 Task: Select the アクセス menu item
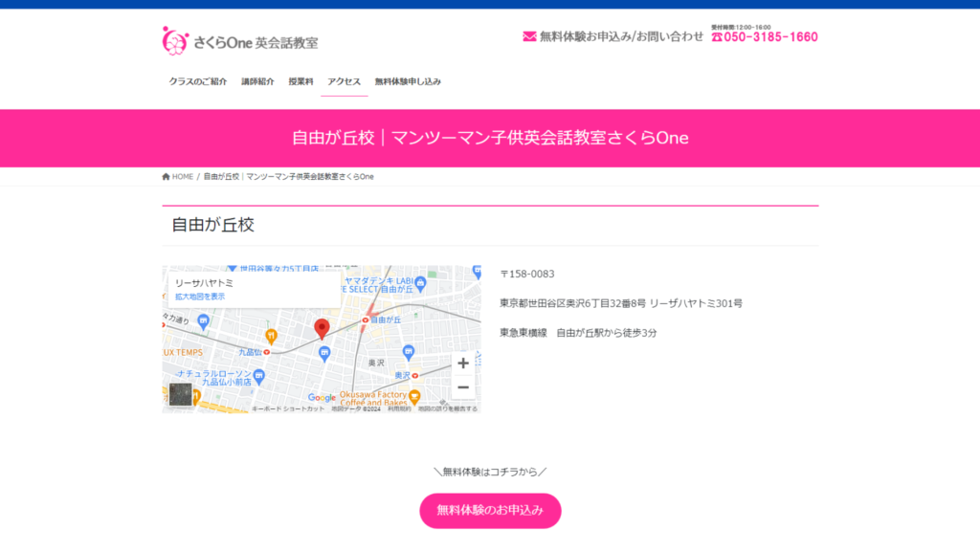click(344, 82)
